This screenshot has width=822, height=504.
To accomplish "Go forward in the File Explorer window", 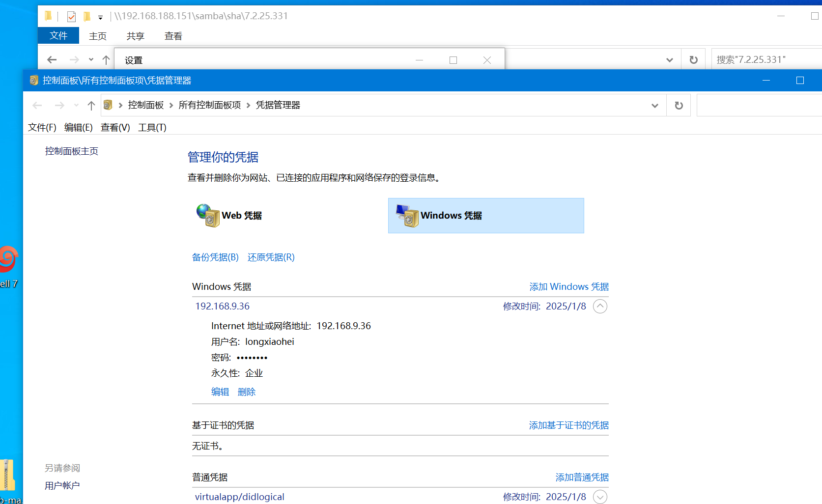I will (x=74, y=60).
